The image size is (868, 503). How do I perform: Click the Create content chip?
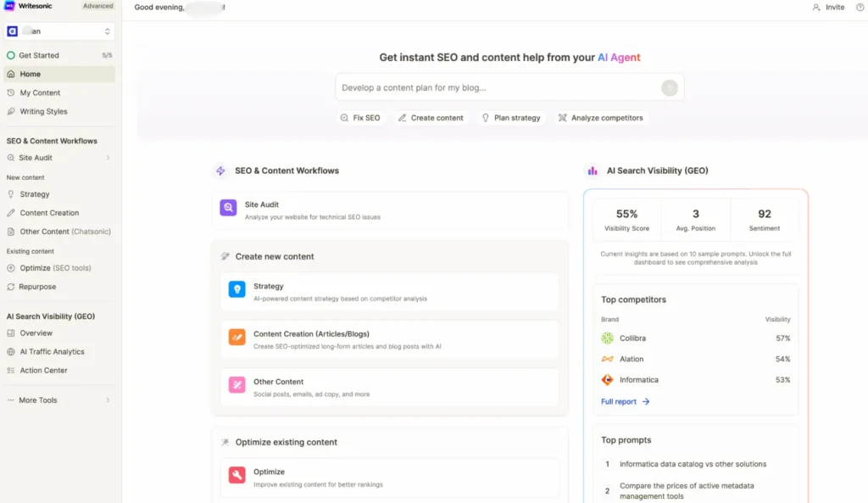(x=431, y=118)
